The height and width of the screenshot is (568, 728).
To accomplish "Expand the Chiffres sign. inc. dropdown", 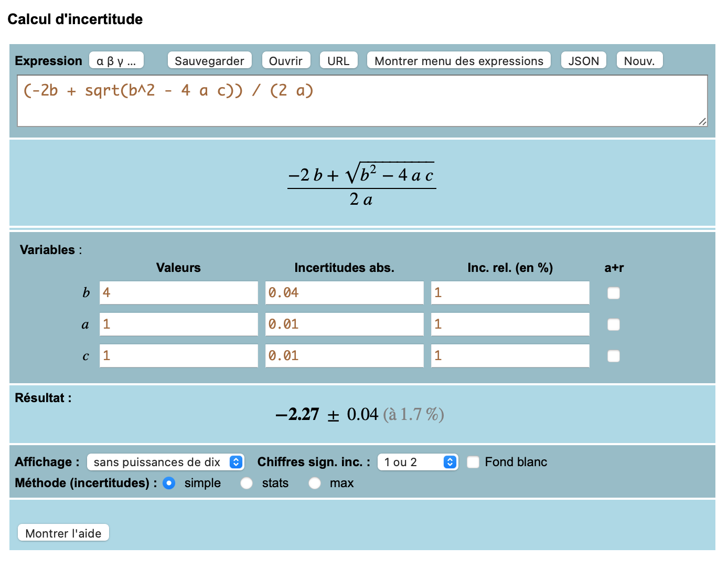I will coord(417,462).
